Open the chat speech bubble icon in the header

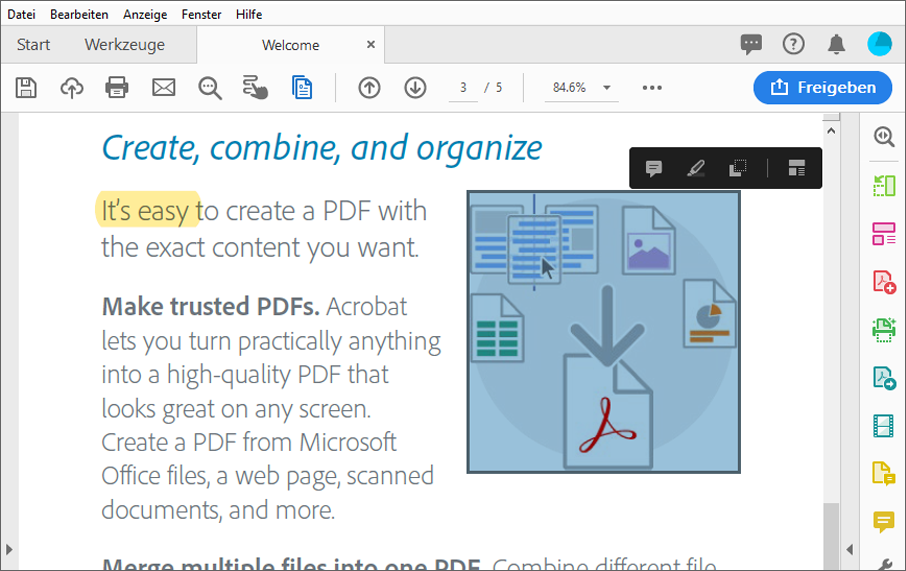(751, 44)
